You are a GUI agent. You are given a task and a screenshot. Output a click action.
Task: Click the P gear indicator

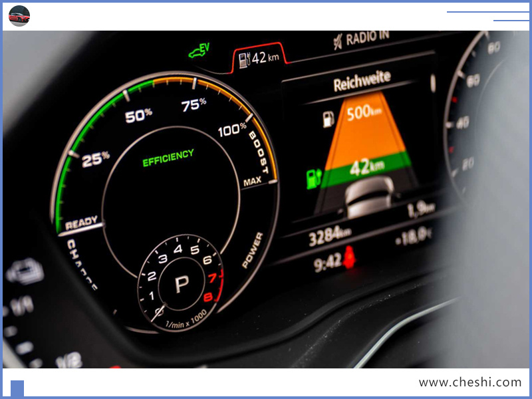(182, 285)
